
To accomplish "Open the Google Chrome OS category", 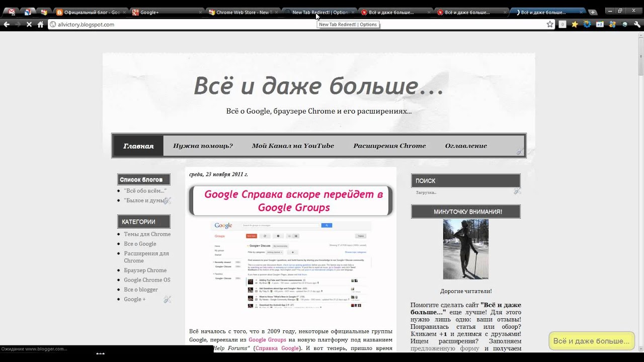I will coord(147,280).
